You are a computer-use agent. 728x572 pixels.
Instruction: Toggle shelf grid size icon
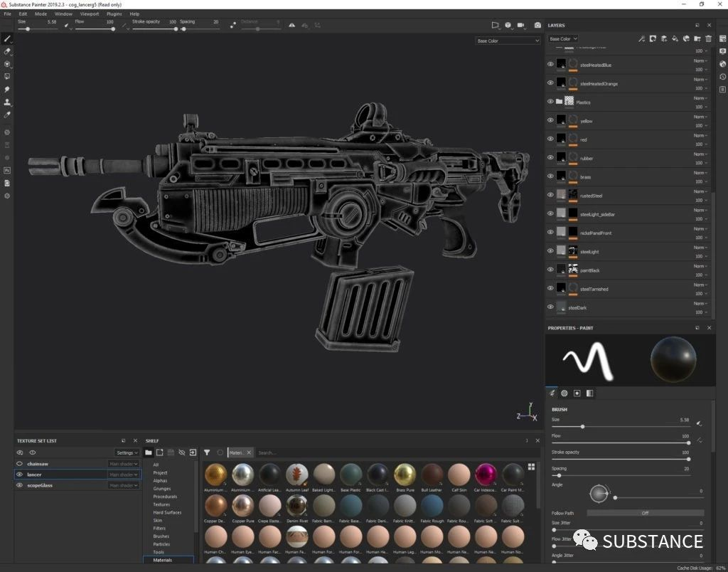click(531, 467)
